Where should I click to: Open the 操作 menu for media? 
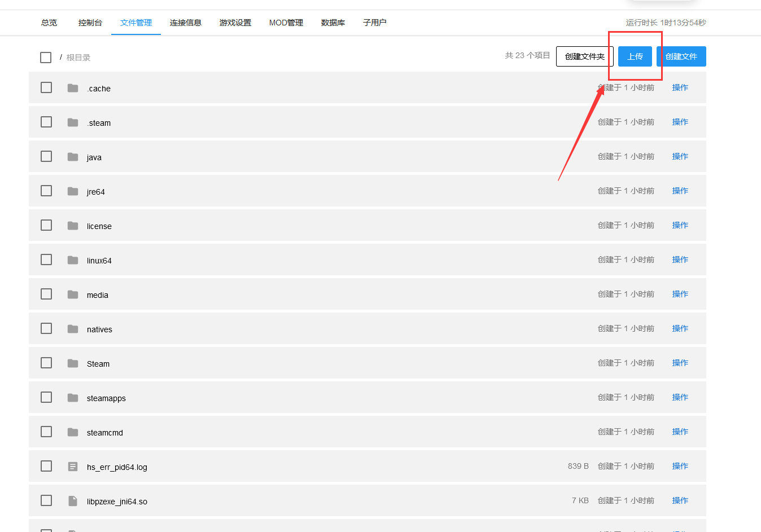point(680,294)
